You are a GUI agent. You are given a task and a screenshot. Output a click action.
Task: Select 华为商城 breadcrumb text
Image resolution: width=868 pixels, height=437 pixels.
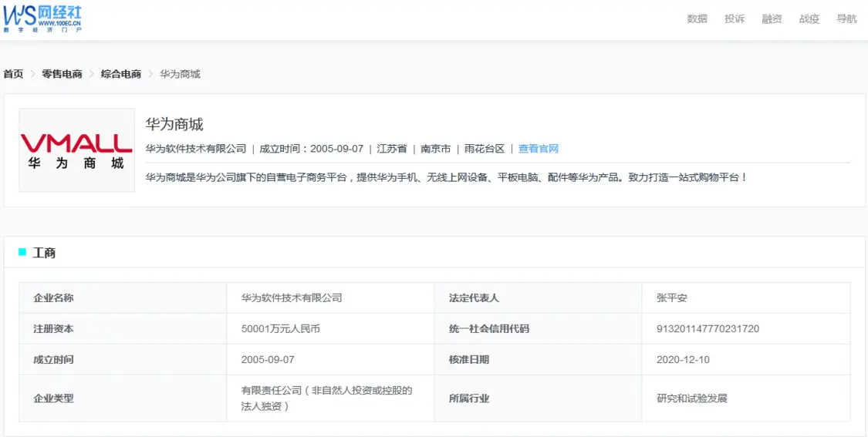click(180, 74)
